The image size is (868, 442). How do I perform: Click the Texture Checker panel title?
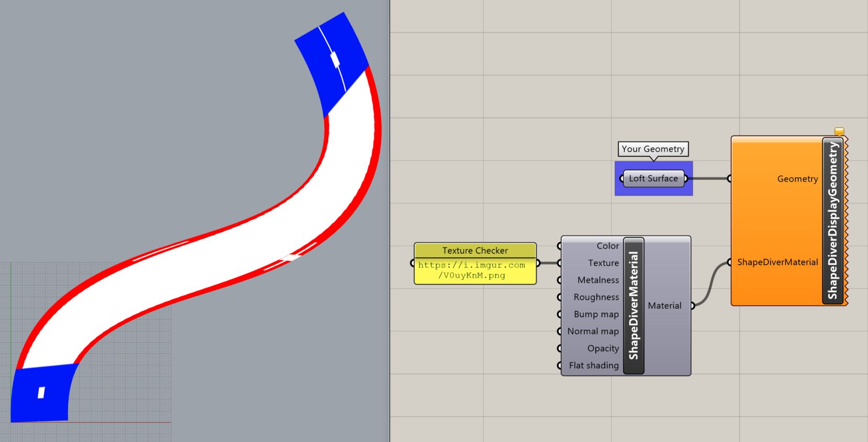tap(475, 251)
